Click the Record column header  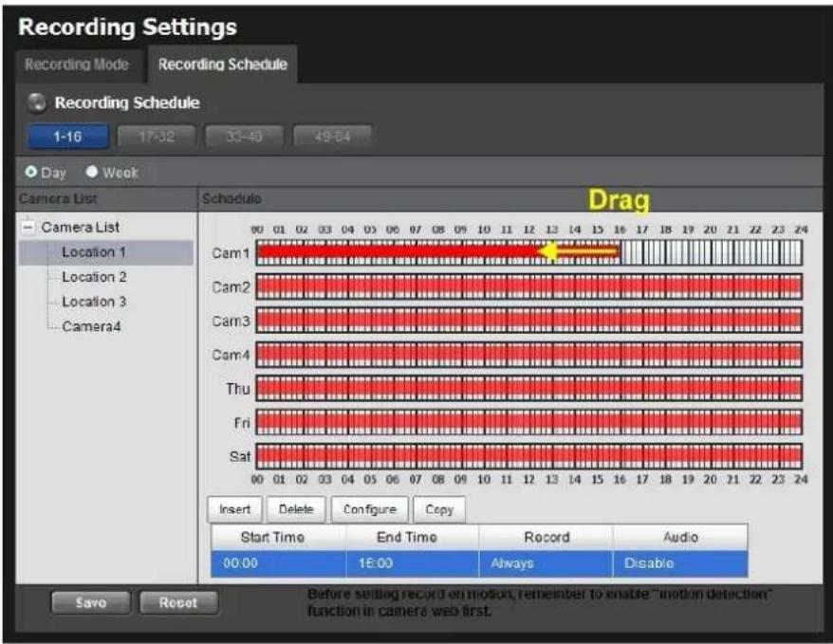546,537
